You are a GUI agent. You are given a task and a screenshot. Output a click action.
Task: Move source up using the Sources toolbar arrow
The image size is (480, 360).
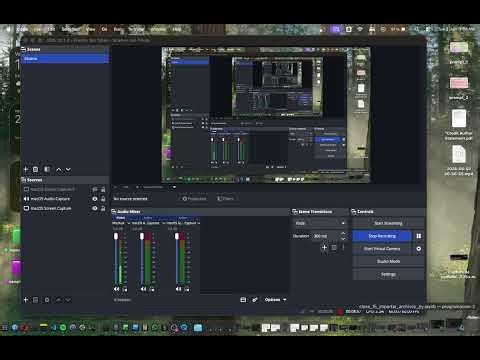pos(59,300)
